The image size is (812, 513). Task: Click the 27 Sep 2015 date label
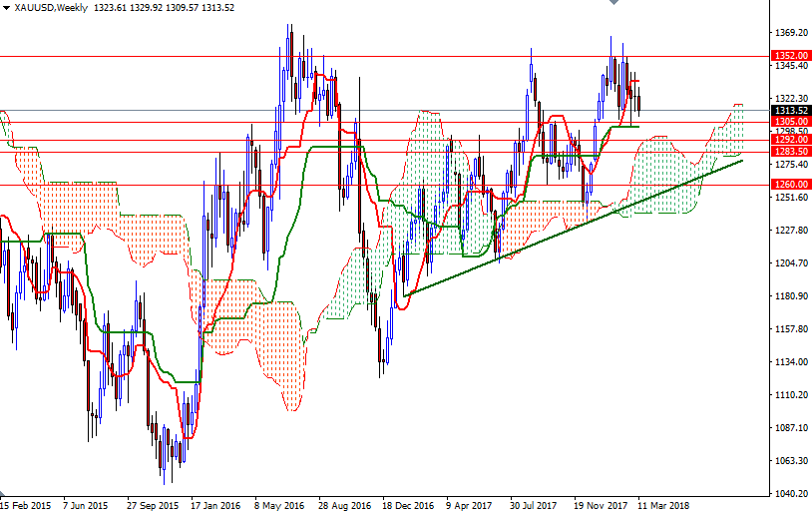tap(153, 505)
